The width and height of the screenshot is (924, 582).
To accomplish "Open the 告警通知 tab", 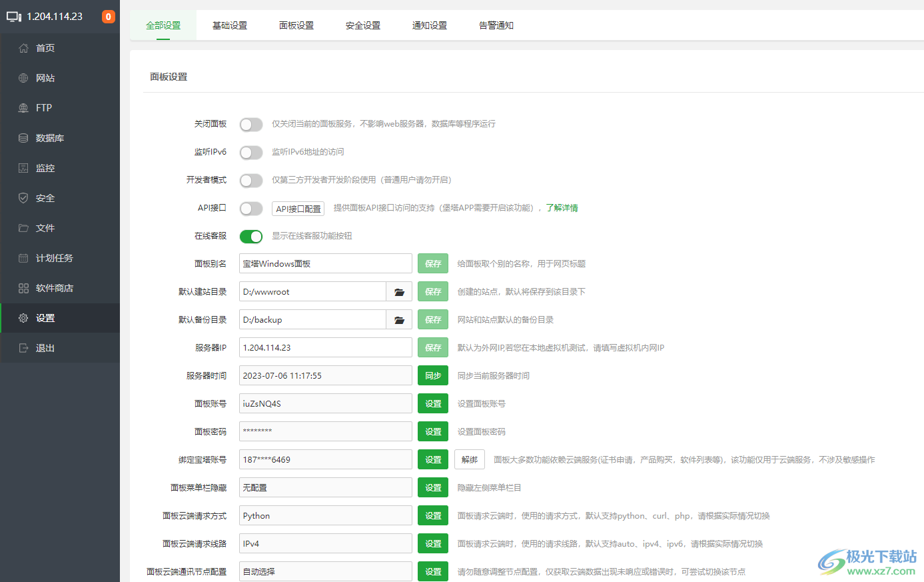I will click(496, 25).
